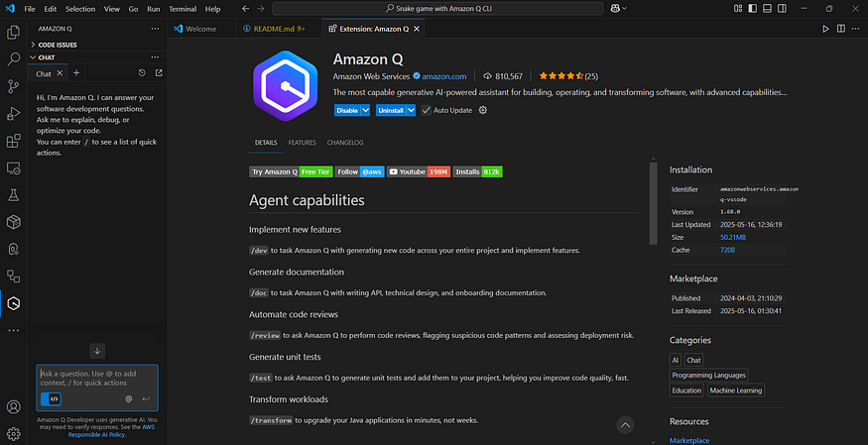
Task: Click the Follow @aws badge
Action: pyautogui.click(x=359, y=171)
